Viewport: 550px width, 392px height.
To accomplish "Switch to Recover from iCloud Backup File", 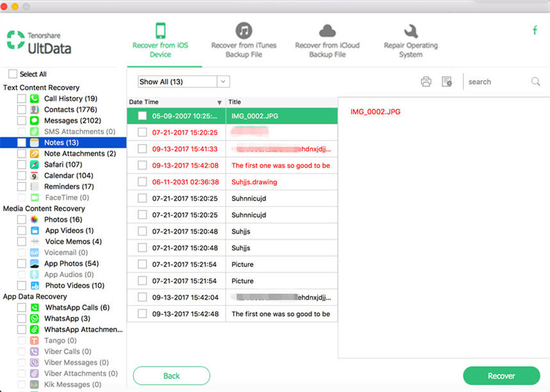I will [327, 40].
